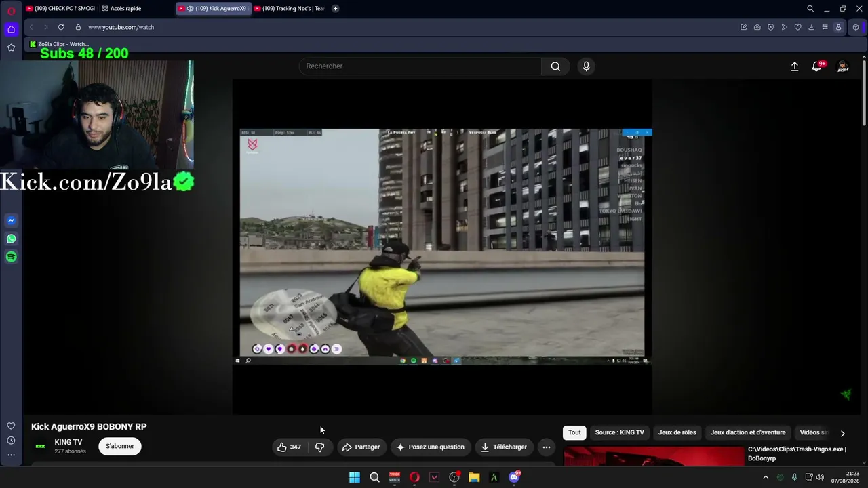Go back to the previous page
This screenshot has height=488, width=868.
(x=31, y=27)
